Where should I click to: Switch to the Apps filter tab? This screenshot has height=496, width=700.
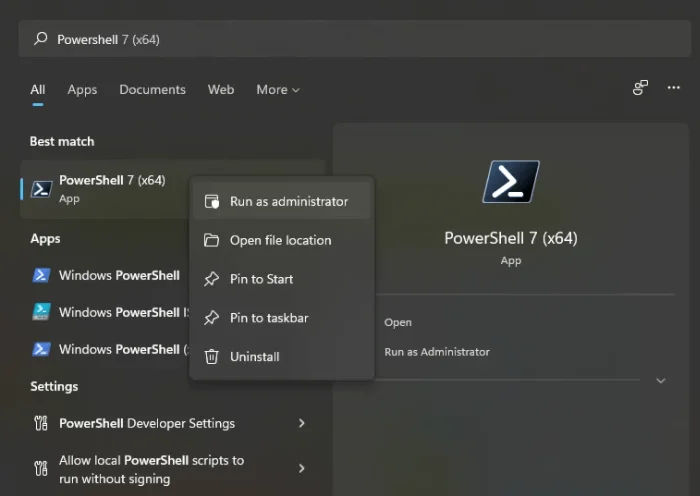pos(82,90)
